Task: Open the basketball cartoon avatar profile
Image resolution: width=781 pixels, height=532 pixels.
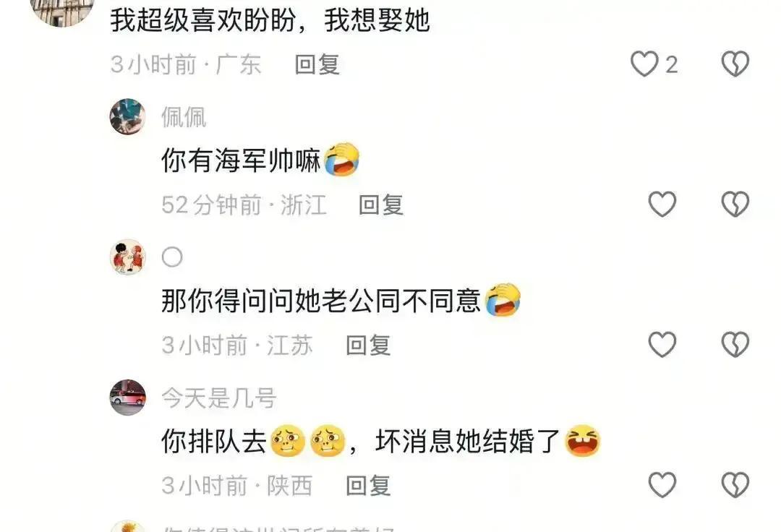Action: click(128, 257)
